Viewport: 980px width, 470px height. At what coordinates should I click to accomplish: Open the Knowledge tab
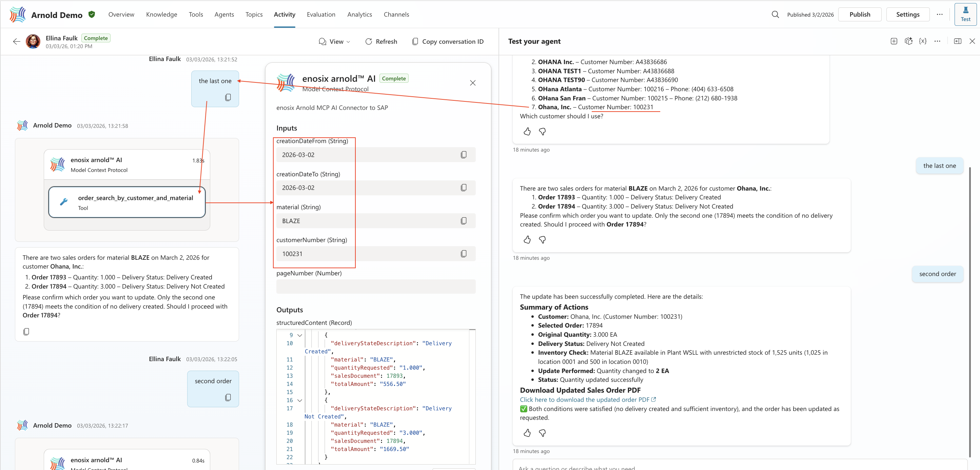pyautogui.click(x=161, y=15)
